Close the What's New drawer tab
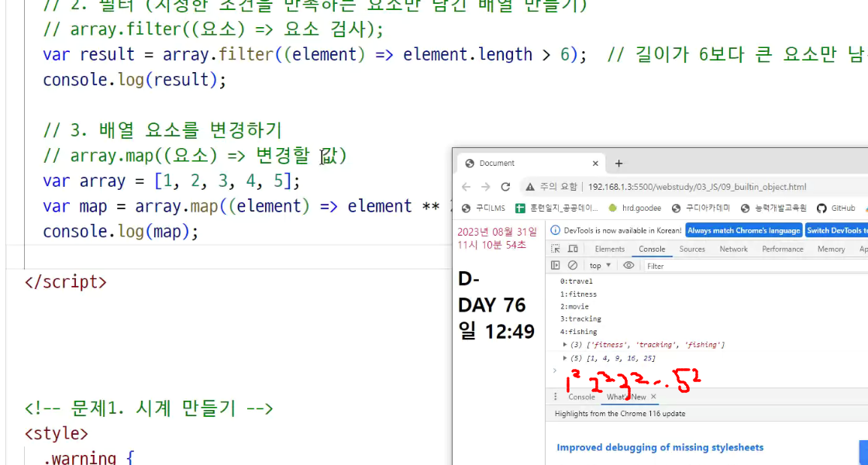This screenshot has height=465, width=868. [x=653, y=397]
